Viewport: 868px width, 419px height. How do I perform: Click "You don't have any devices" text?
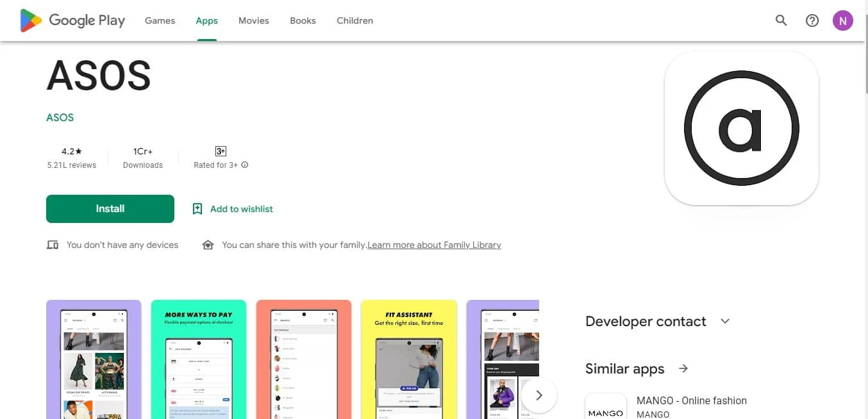[x=122, y=245]
